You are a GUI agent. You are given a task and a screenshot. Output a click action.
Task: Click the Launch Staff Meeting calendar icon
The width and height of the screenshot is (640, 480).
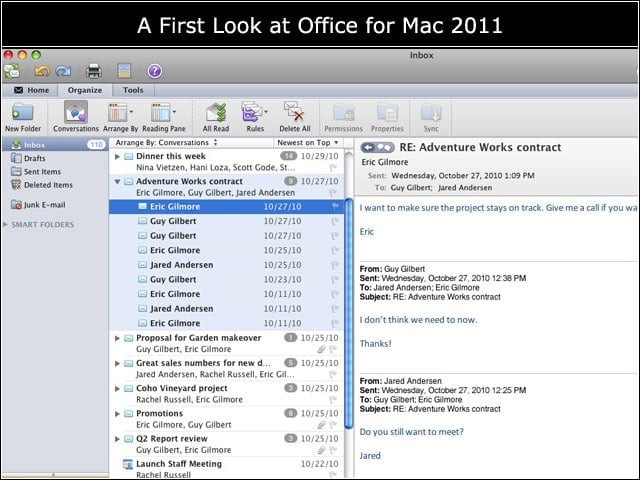tap(128, 464)
